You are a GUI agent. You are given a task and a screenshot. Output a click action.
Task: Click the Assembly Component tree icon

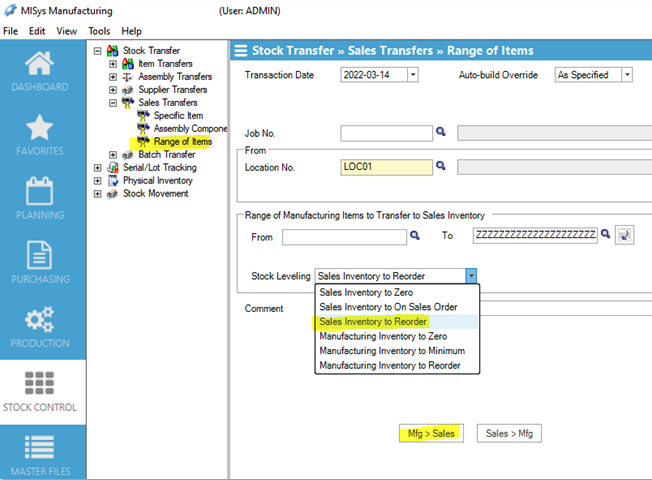(x=143, y=128)
